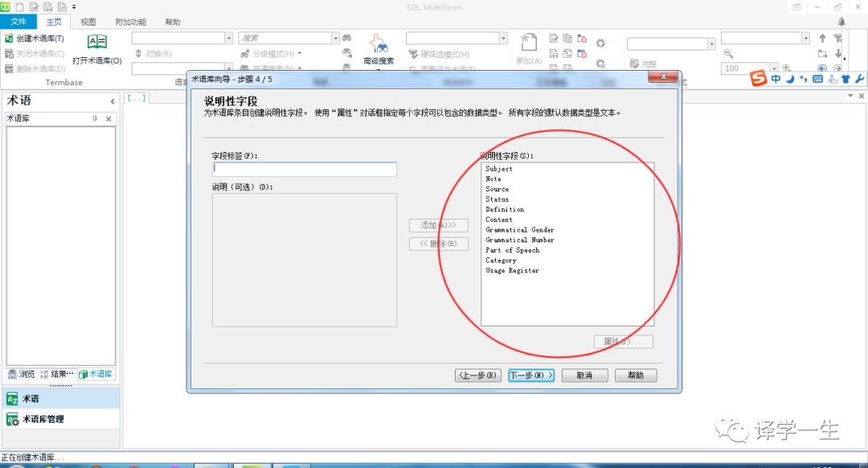
Task: Select Part of Speech in the list
Action: [513, 250]
